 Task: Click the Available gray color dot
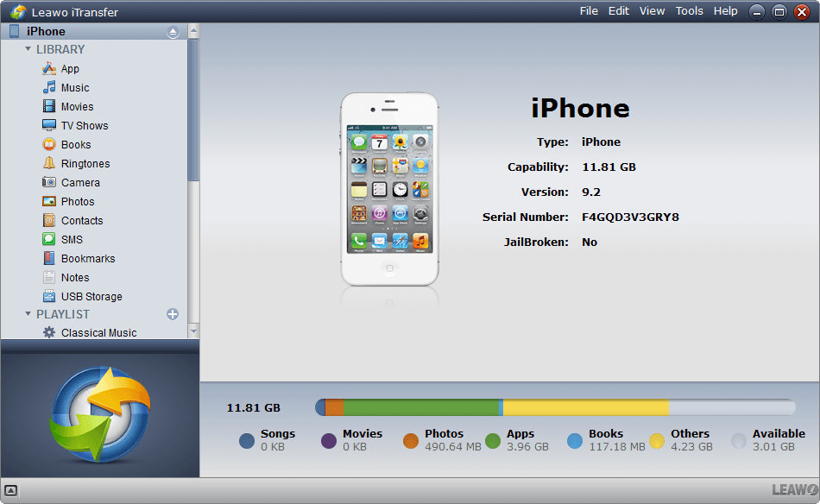coord(739,441)
